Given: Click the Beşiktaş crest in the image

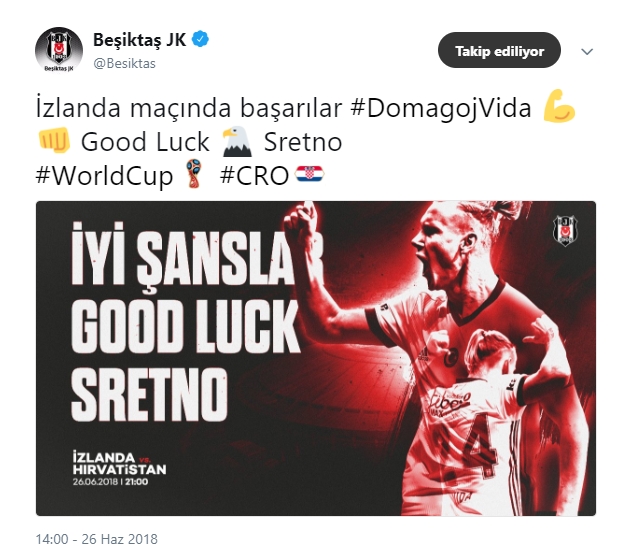Looking at the screenshot, I should [x=565, y=231].
